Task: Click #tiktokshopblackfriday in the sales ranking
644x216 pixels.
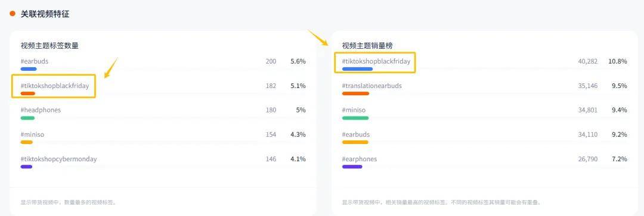Action: tap(376, 61)
